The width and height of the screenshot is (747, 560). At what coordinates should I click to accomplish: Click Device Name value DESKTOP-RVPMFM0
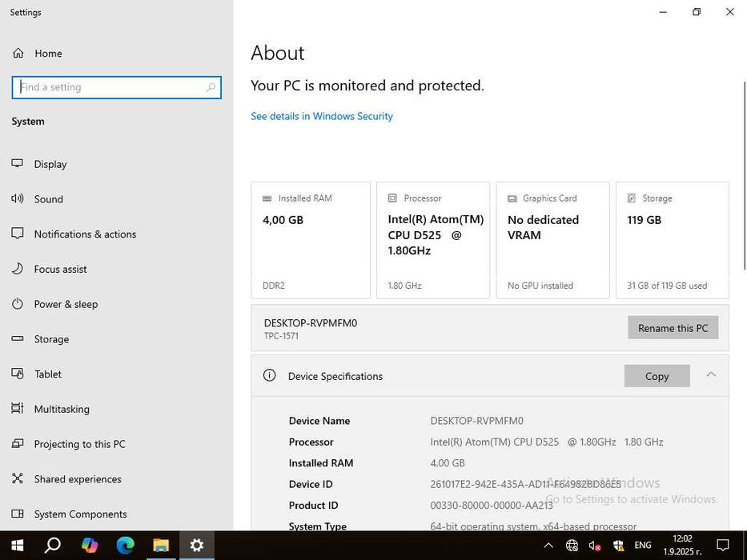pyautogui.click(x=477, y=421)
